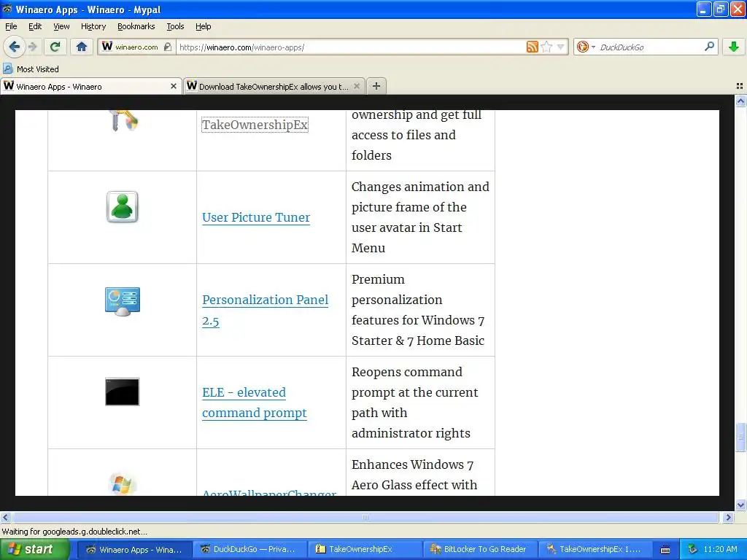Viewport: 747px width, 560px height.
Task: Open the TakeOwnershipEx link
Action: 255,125
